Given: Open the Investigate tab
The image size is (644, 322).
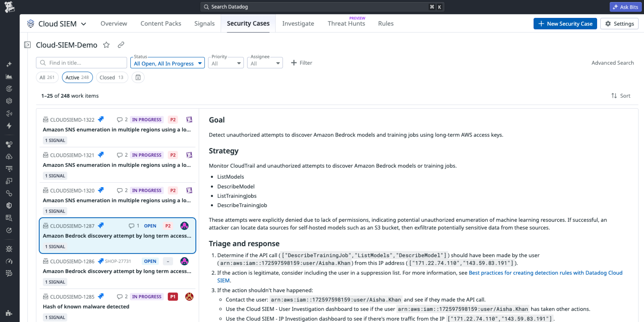Looking at the screenshot, I should click(x=298, y=24).
